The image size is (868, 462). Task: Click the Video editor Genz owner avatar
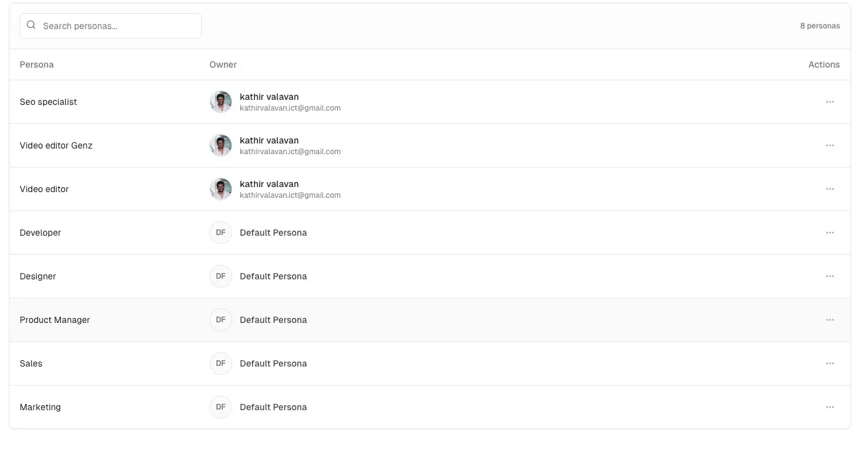221,145
